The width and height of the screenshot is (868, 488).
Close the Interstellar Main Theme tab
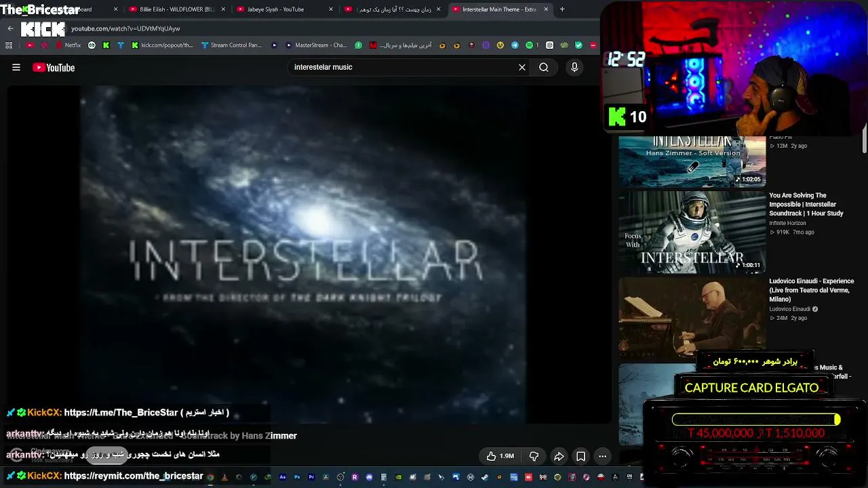tap(547, 9)
